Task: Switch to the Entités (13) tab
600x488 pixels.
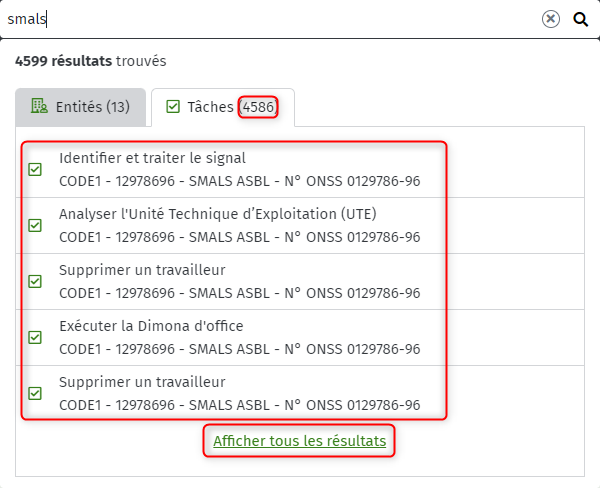Action: click(x=81, y=107)
